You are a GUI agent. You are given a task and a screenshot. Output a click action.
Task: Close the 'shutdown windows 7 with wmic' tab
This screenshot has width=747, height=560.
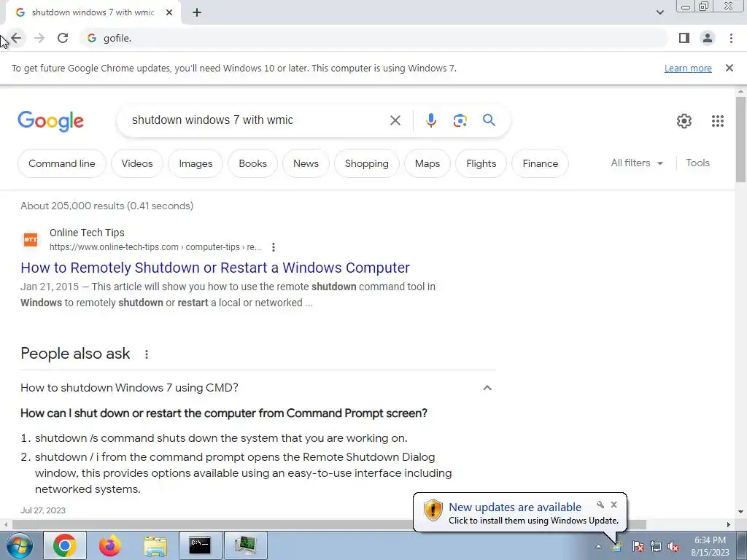pos(169,13)
